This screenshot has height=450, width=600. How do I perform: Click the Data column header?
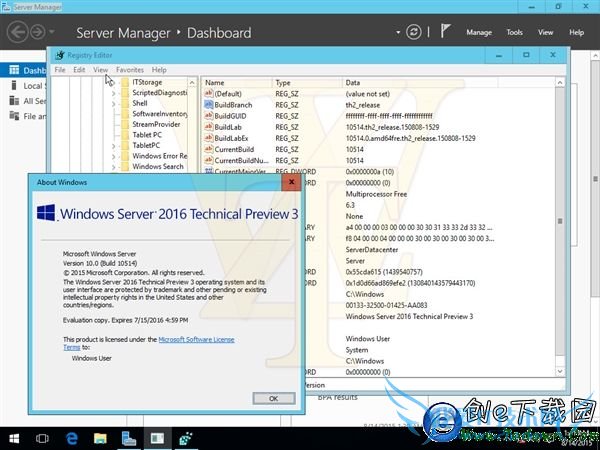(420, 82)
